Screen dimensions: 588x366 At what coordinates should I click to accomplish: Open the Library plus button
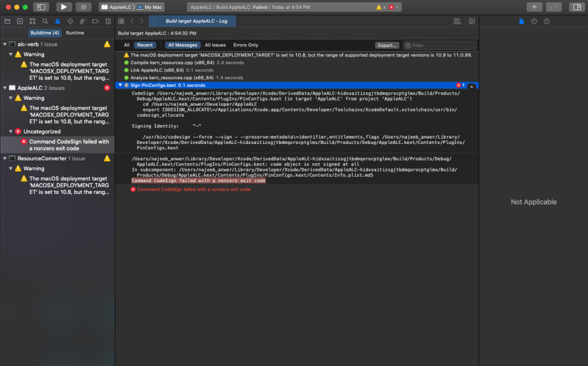pos(534,6)
